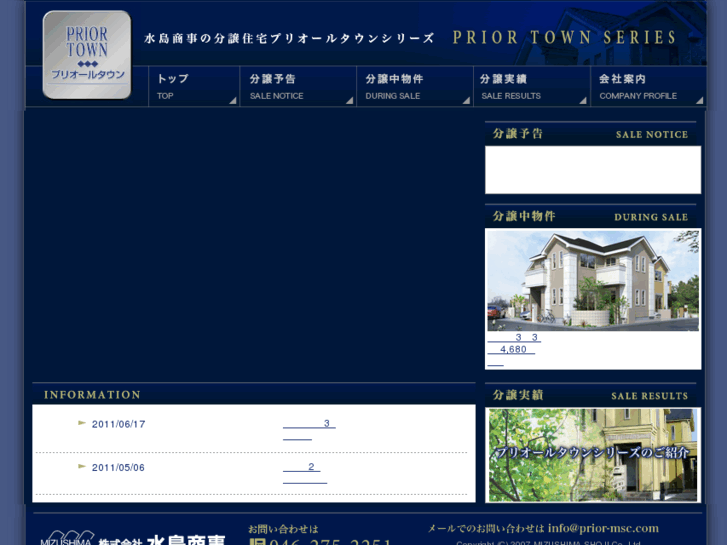The width and height of the screenshot is (727, 545).
Task: Open the 分譲中物件 DURING SALE menu item
Action: (x=415, y=87)
